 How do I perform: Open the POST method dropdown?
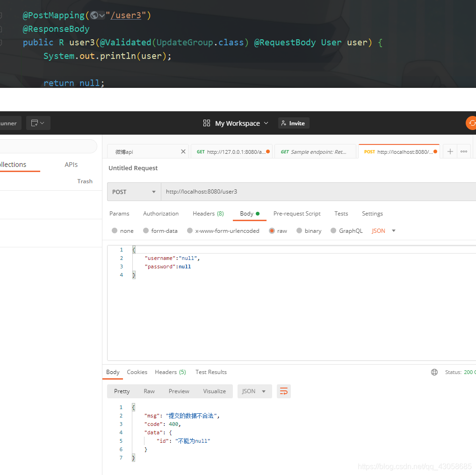(134, 192)
